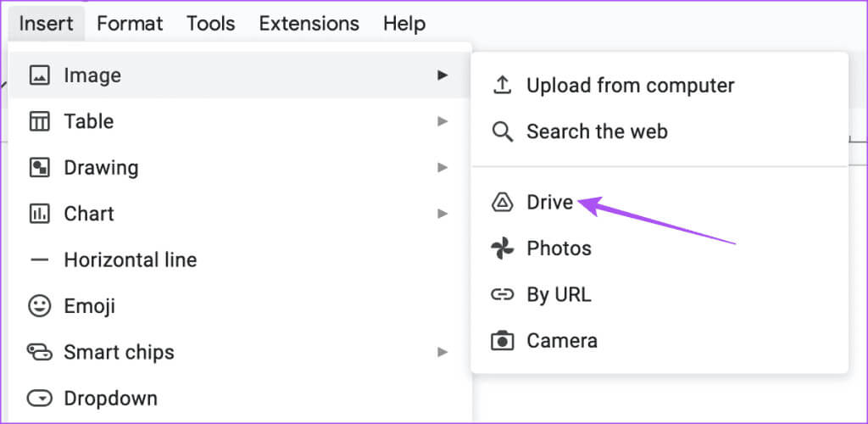Open the Extensions menu

[x=309, y=23]
